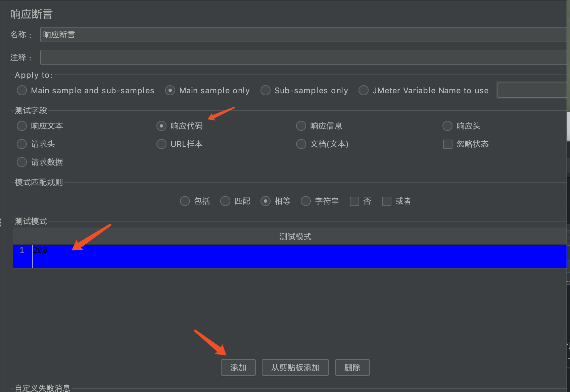570x392 pixels.
Task: Select the 200 pattern row
Action: coord(289,256)
